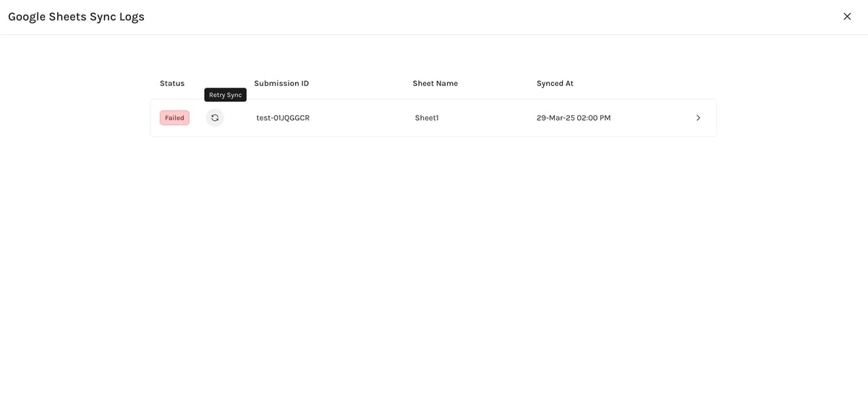The width and height of the screenshot is (868, 405).
Task: Select the Failed label under Status
Action: click(174, 118)
